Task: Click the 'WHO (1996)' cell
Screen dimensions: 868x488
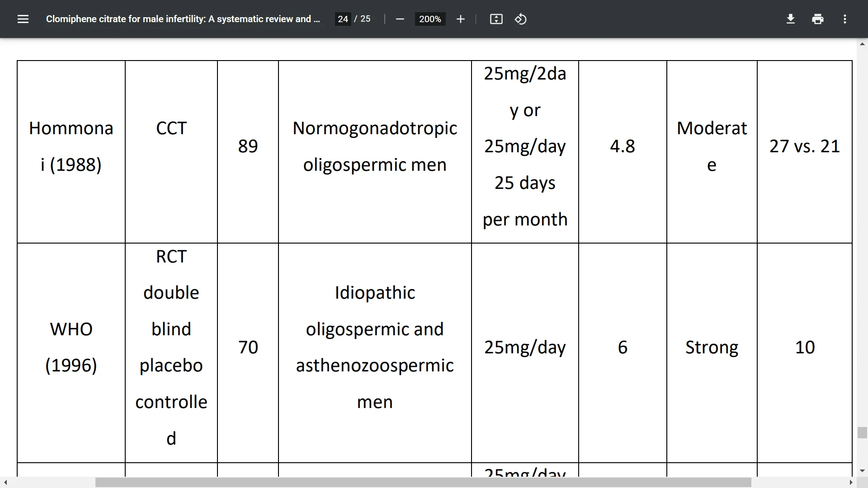Action: pos(71,353)
